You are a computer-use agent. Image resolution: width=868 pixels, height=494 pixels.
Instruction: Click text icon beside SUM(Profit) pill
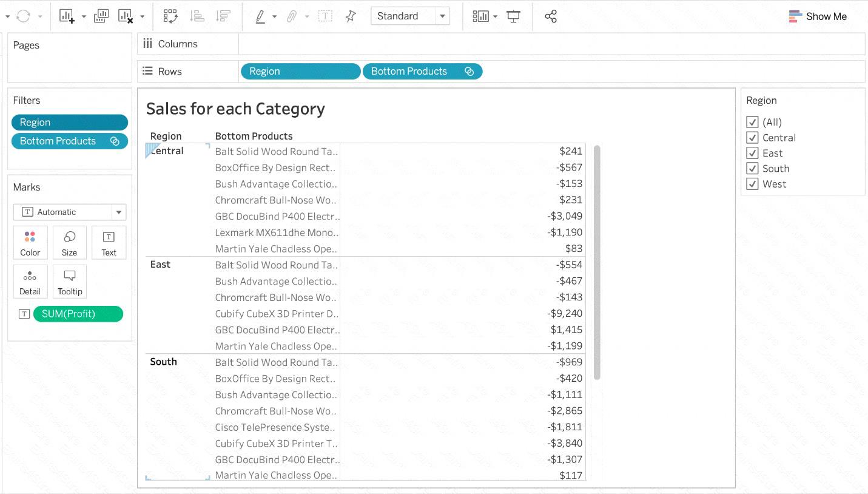click(24, 314)
